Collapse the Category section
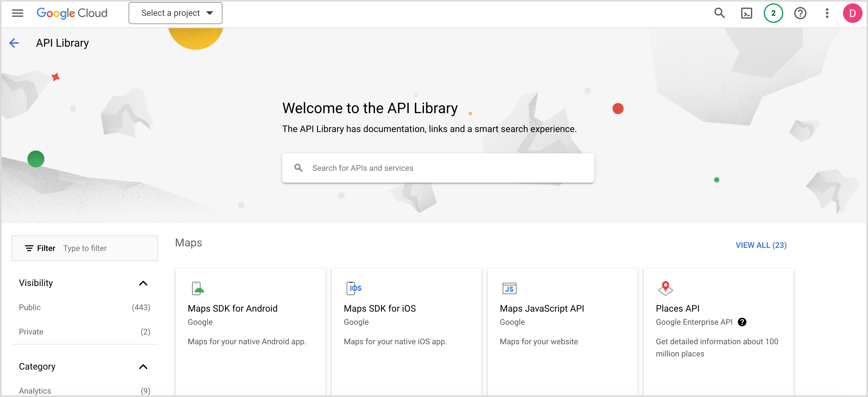Screen dimensions: 868x397 click(143, 367)
